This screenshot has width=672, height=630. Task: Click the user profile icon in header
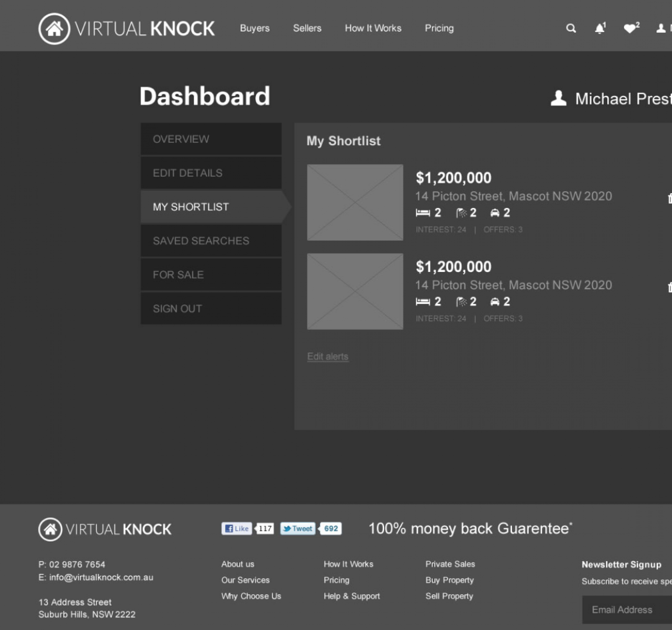click(x=661, y=28)
